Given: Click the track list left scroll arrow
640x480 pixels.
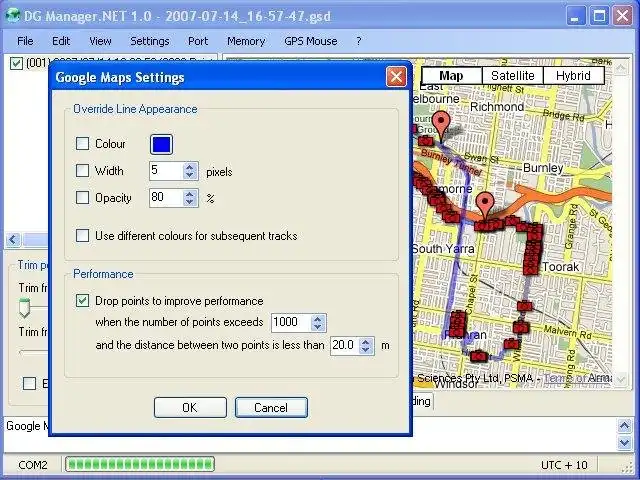Looking at the screenshot, I should [x=13, y=239].
